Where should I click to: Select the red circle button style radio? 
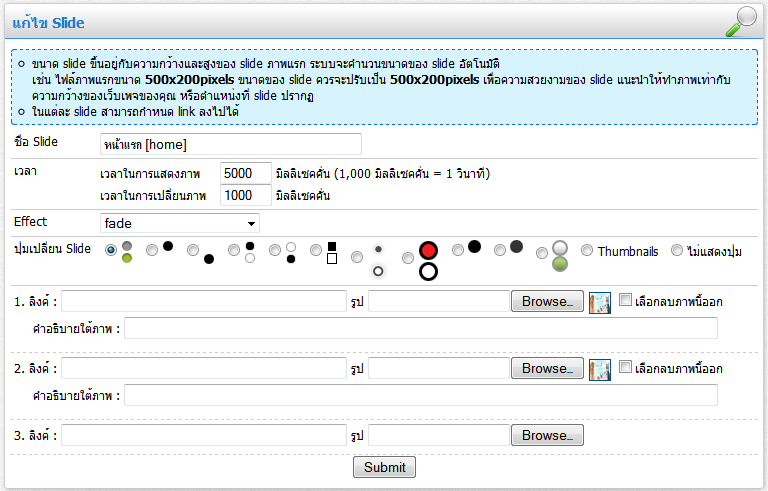point(407,259)
